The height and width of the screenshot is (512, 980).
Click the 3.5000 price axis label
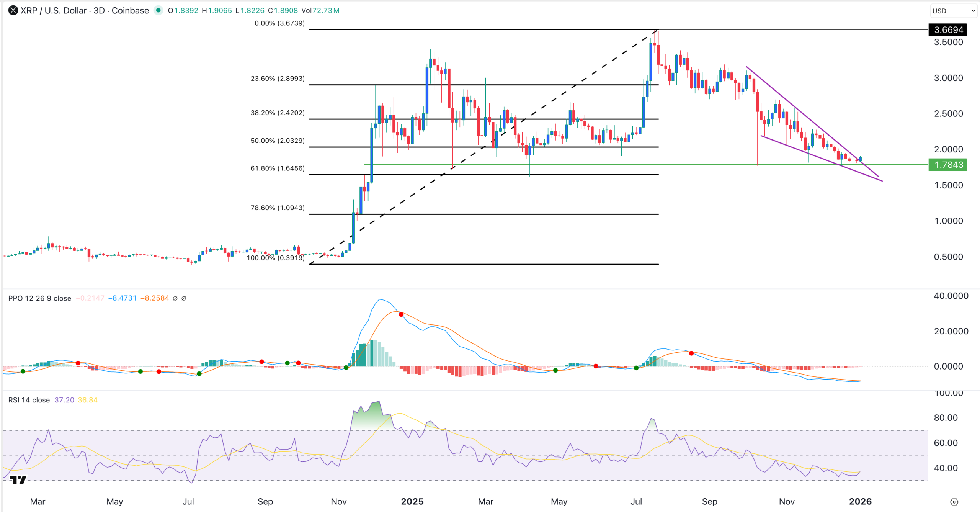pyautogui.click(x=948, y=42)
